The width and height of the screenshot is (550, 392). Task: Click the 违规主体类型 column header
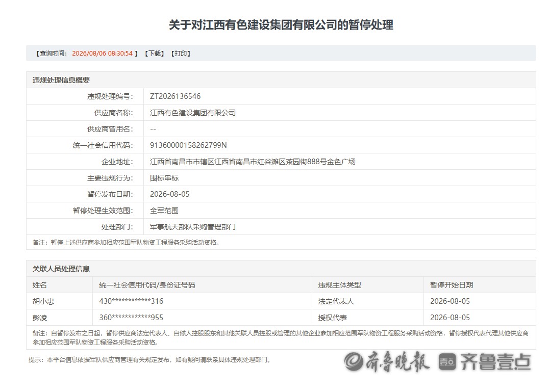click(340, 285)
